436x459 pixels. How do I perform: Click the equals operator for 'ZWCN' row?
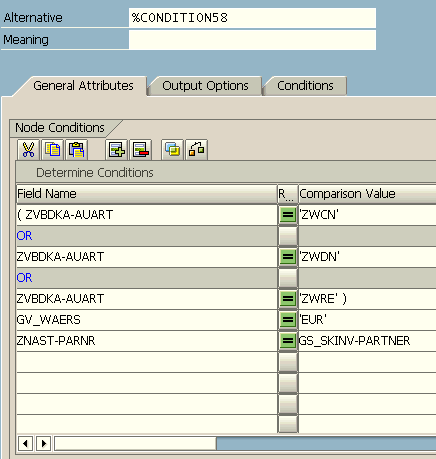[x=288, y=215]
